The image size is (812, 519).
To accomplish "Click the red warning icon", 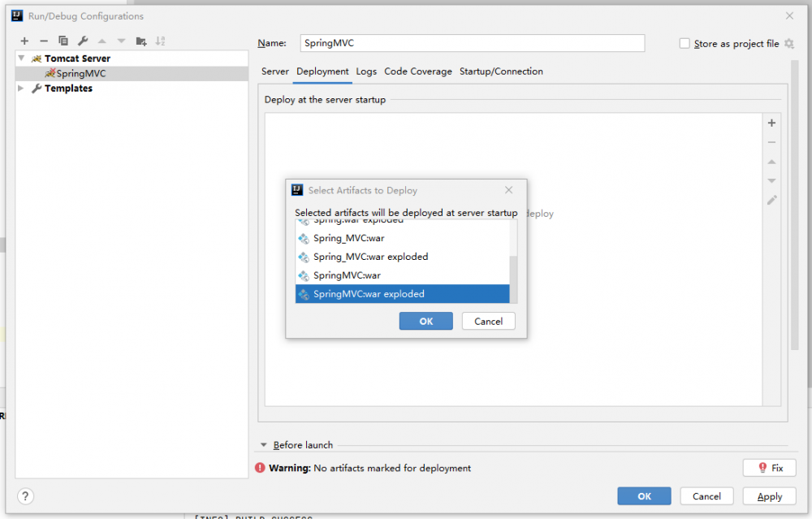I will [x=260, y=468].
